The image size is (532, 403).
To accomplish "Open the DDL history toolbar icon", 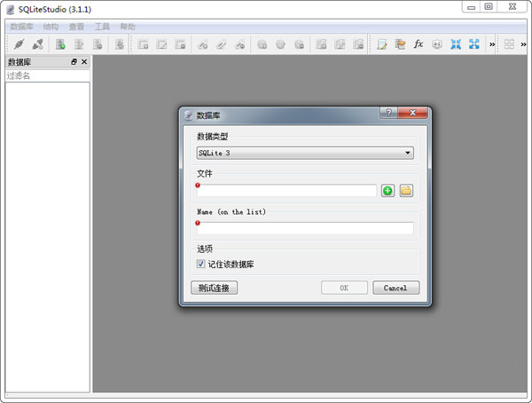I will (400, 43).
